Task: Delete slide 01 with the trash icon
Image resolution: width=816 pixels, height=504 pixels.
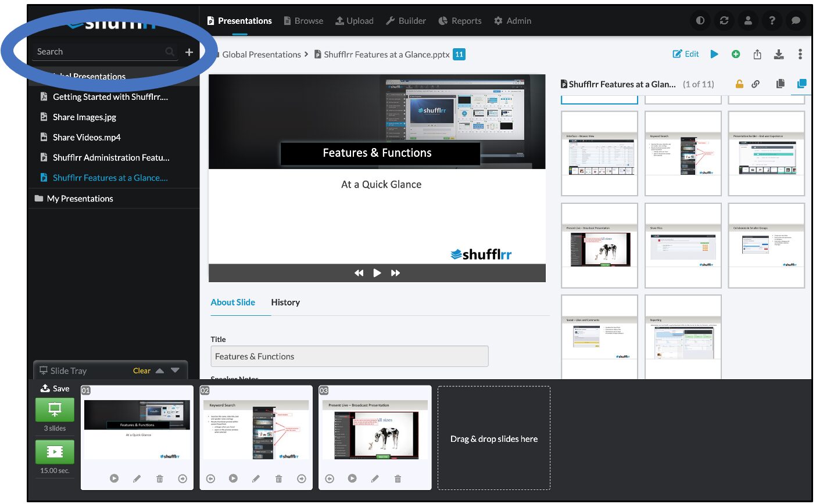Action: coord(160,478)
